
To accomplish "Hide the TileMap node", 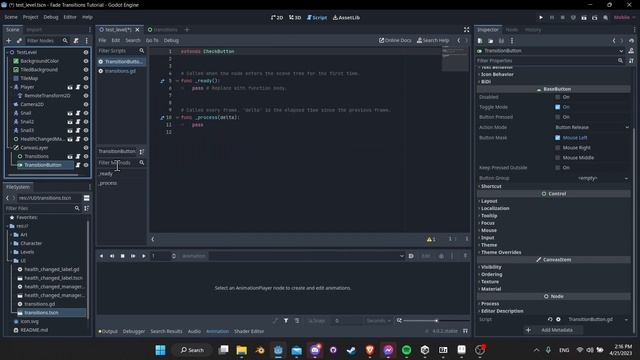I will click(86, 78).
